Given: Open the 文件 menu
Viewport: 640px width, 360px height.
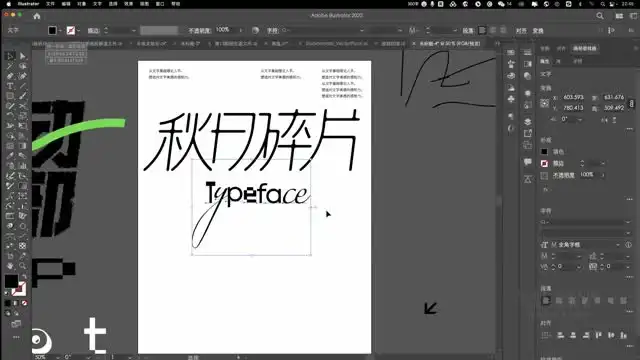Looking at the screenshot, I should click(x=50, y=4).
